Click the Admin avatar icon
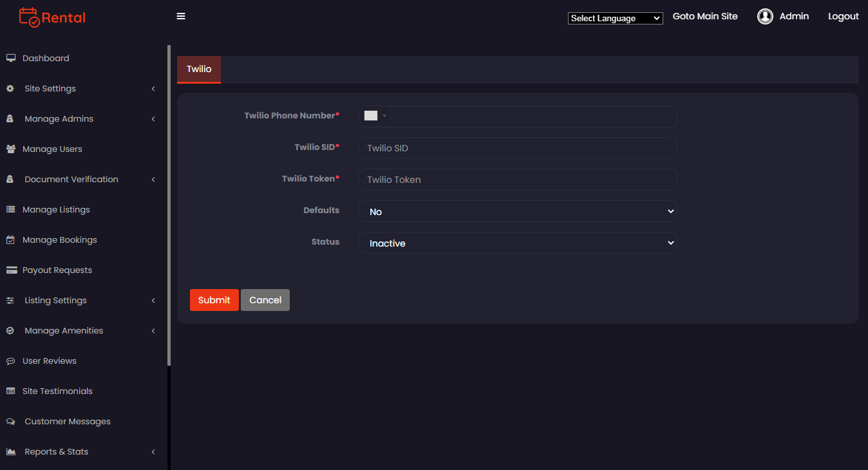 765,17
